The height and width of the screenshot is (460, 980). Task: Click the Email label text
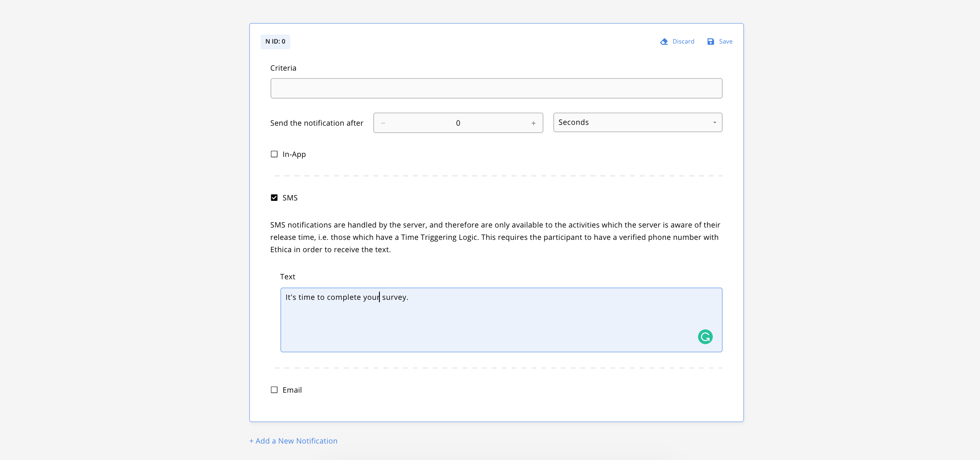292,390
